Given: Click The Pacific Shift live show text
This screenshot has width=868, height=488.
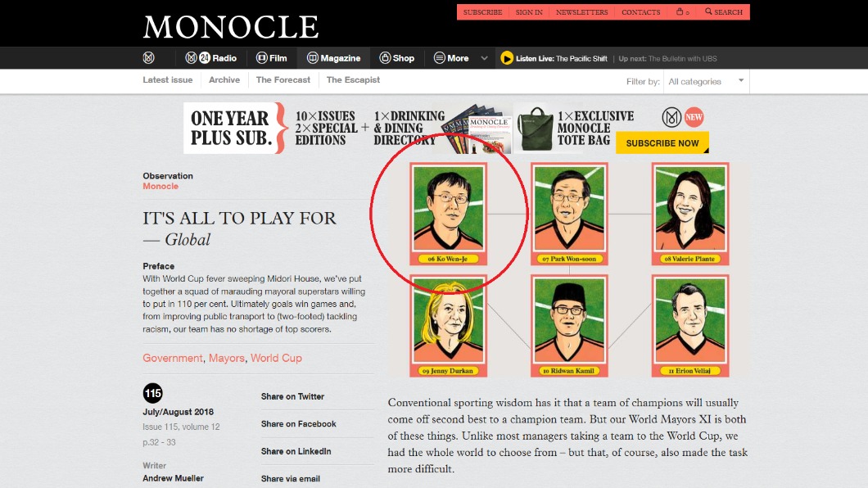Looking at the screenshot, I should tap(581, 59).
